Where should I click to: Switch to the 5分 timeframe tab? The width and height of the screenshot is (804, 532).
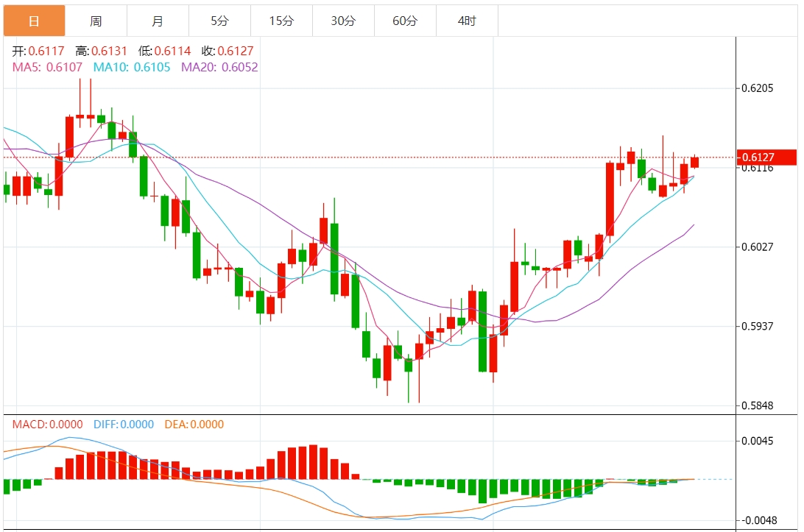pyautogui.click(x=219, y=21)
